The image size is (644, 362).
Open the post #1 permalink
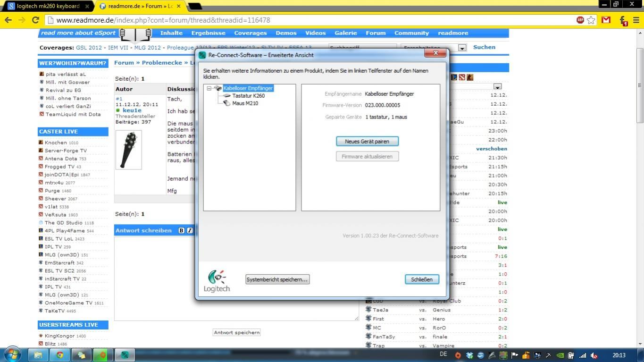coord(119,99)
